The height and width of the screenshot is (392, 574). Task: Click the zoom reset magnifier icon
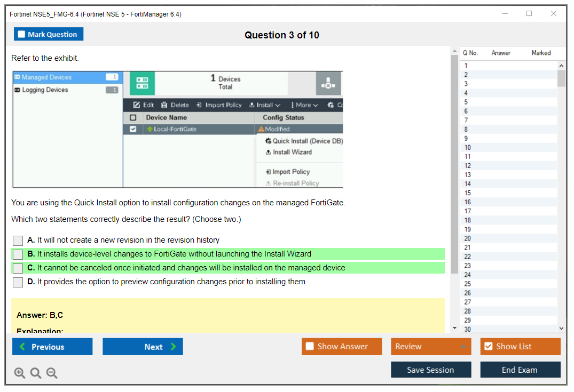(36, 373)
